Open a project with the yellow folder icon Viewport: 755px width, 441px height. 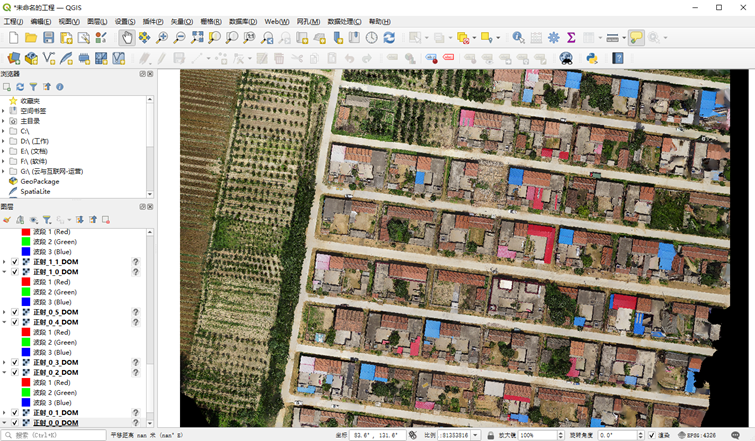(x=31, y=38)
